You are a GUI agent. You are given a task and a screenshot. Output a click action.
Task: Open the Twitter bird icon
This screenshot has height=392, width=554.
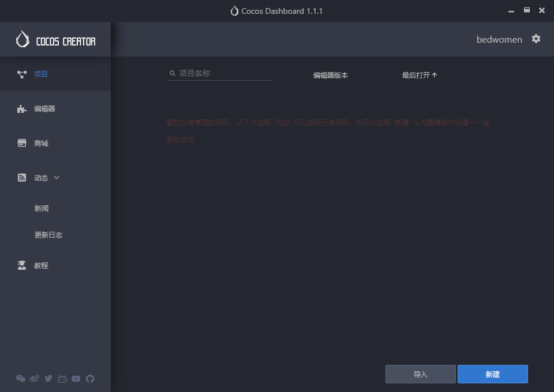coord(48,379)
